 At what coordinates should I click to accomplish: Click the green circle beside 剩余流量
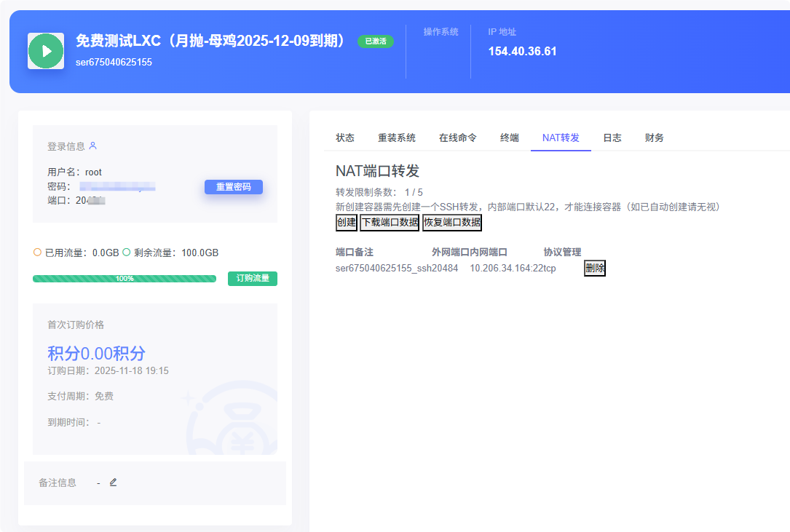(x=126, y=253)
